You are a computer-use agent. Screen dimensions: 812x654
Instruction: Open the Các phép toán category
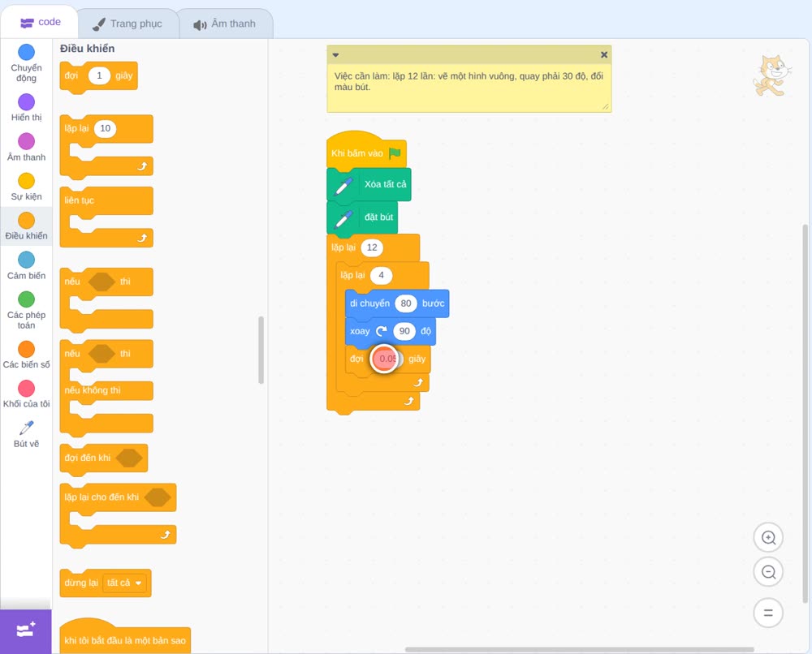pos(26,311)
